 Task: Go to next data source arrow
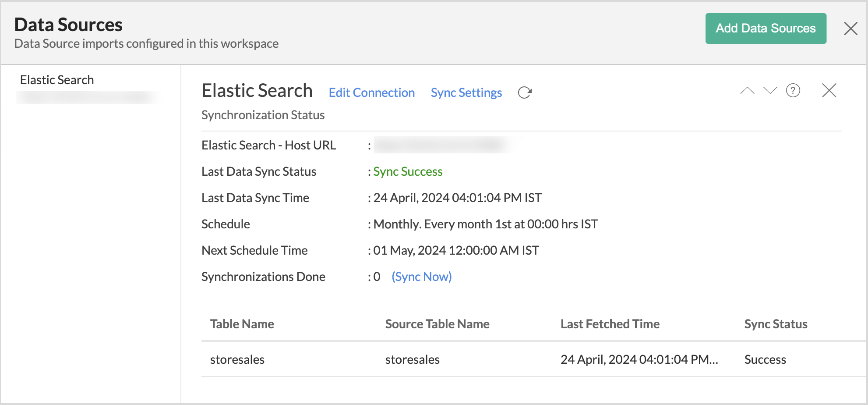(x=770, y=91)
